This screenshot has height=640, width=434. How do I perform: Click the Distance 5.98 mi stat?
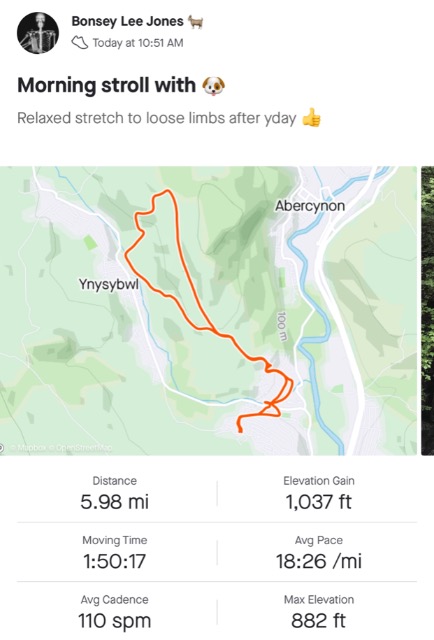coord(115,494)
